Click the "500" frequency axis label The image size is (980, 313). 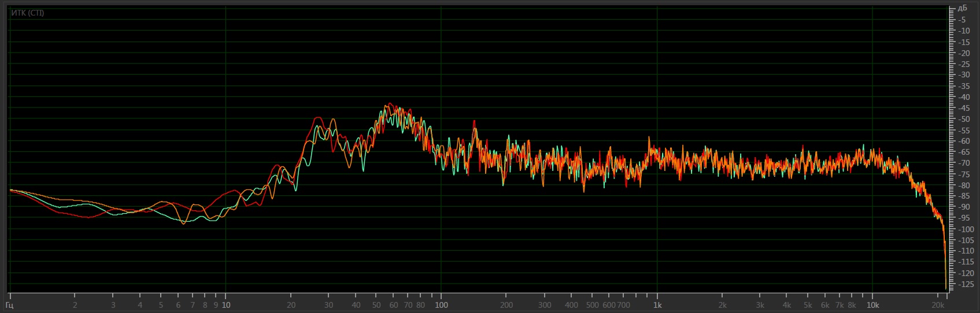click(592, 305)
